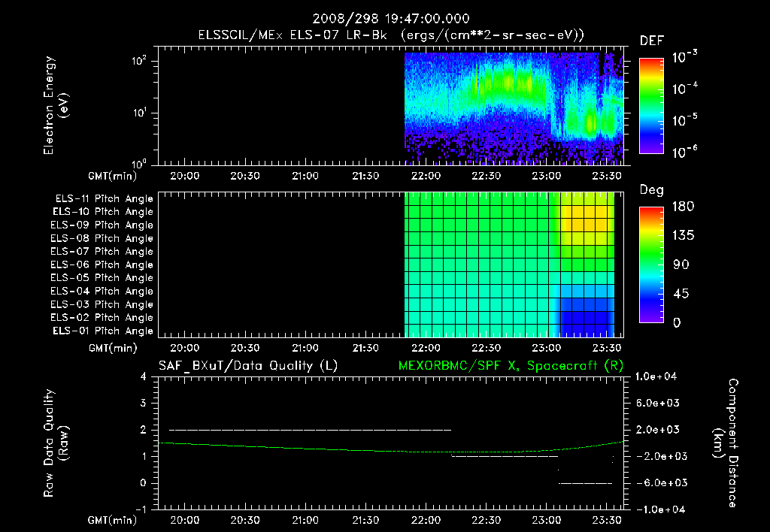This screenshot has width=770, height=532.
Task: Click the ELS-02 Pitch Angle label
Action: (x=102, y=318)
